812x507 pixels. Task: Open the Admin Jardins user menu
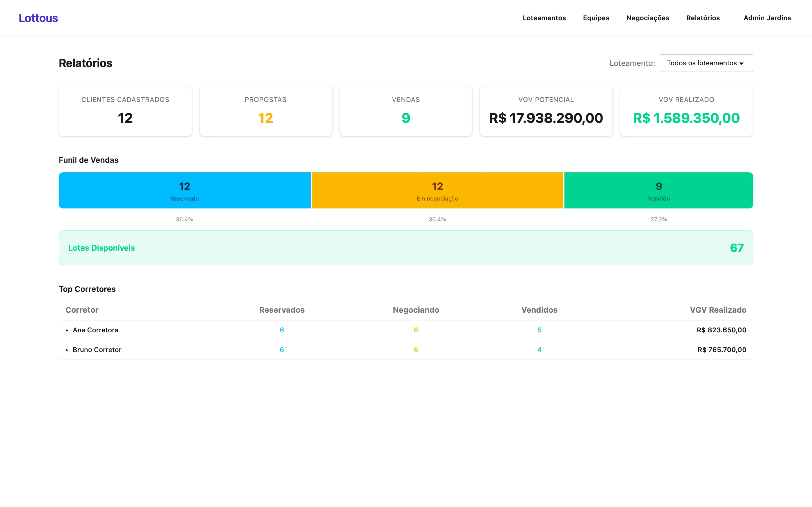(x=767, y=18)
